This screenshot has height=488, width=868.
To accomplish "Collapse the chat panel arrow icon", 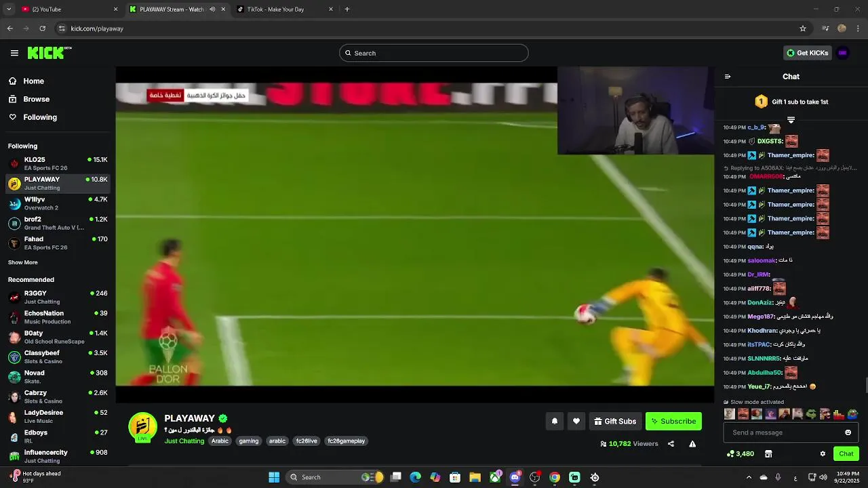I will click(728, 77).
